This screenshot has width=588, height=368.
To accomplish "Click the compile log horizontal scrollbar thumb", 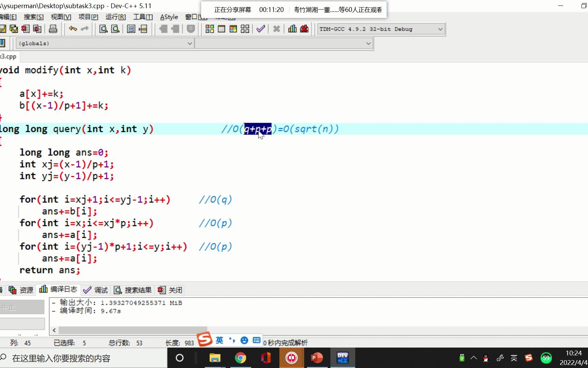I will point(133,330).
